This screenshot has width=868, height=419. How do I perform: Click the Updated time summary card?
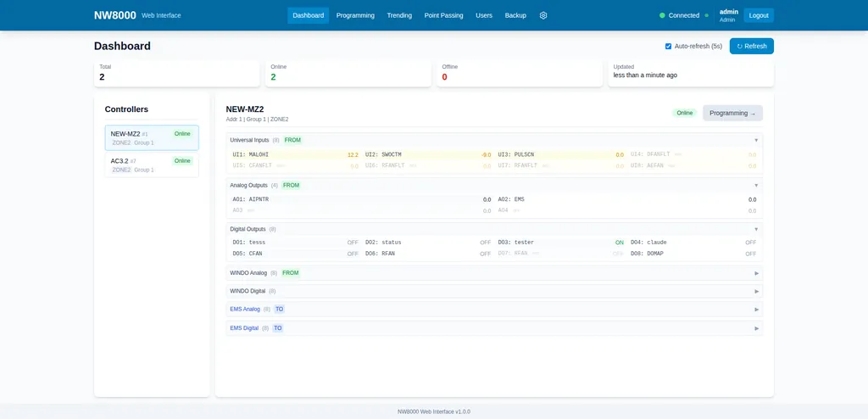click(x=691, y=73)
